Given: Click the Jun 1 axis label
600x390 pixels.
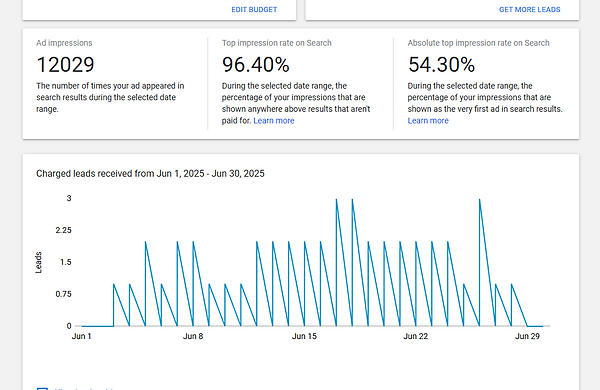Looking at the screenshot, I should [82, 336].
